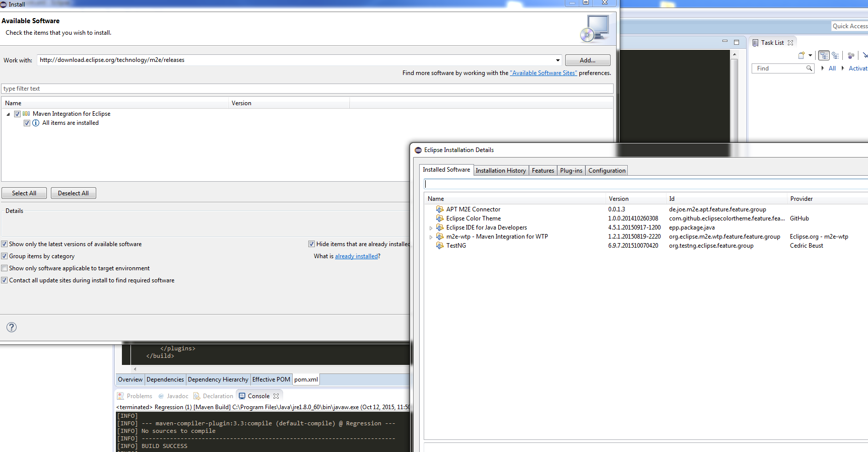
Task: Expand Eclipse IDE for Java Developers row
Action: click(431, 228)
